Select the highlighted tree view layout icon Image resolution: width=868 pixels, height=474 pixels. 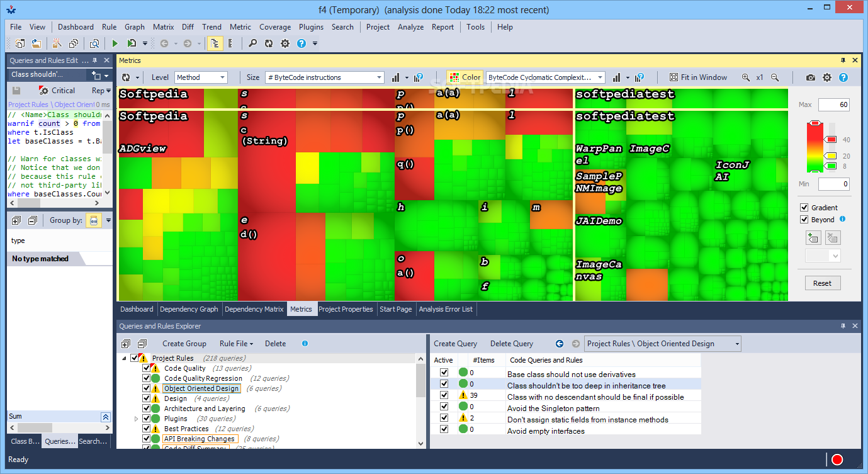(215, 43)
